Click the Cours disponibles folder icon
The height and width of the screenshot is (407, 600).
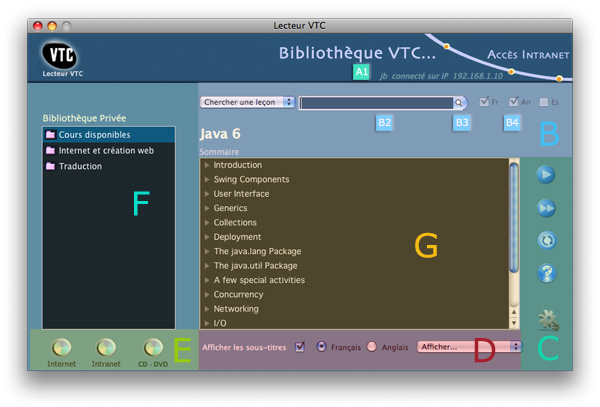click(51, 135)
